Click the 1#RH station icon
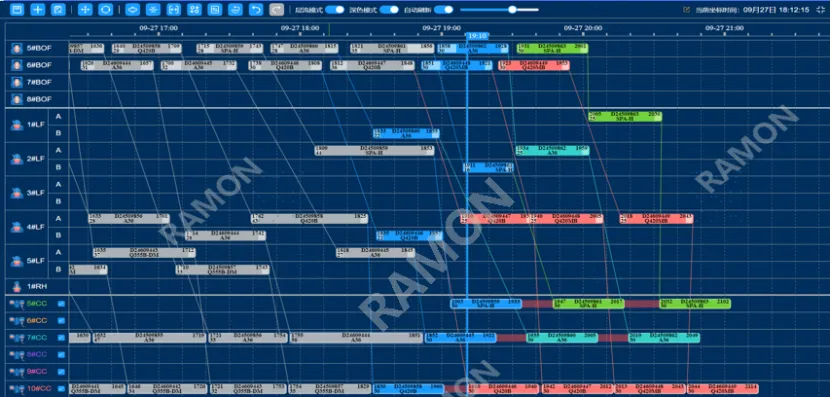 coord(17,287)
